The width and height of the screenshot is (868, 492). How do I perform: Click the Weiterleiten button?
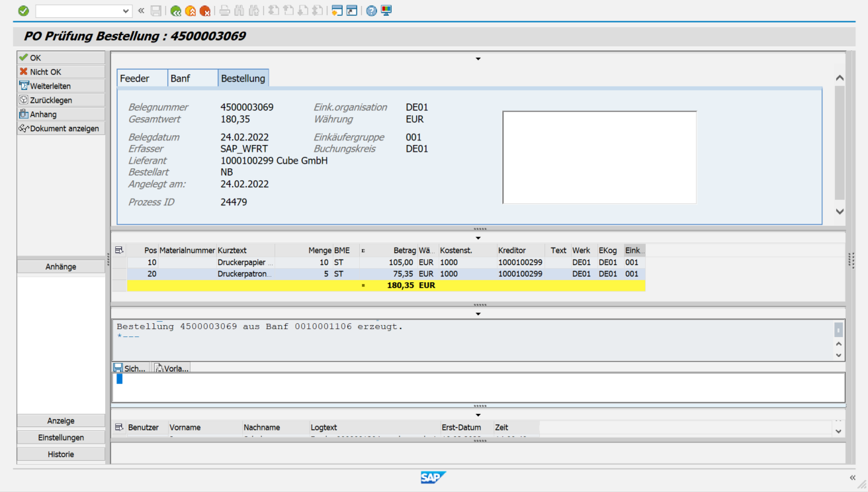(x=61, y=86)
